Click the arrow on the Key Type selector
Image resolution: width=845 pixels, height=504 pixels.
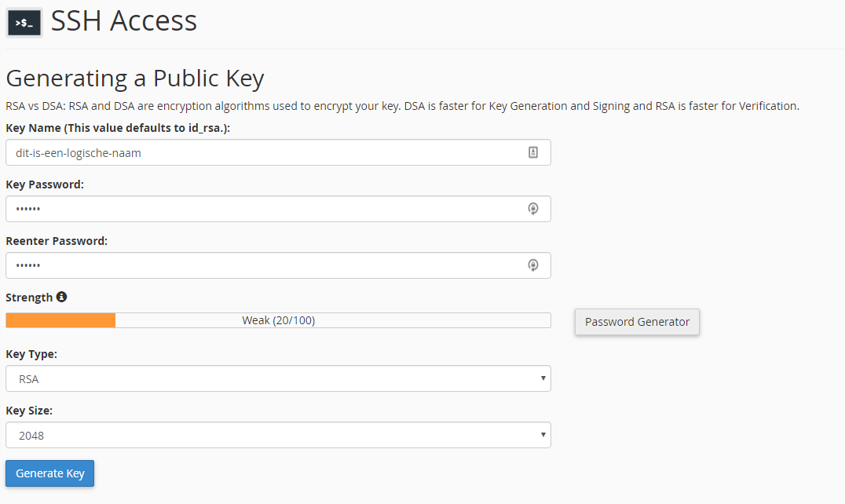coord(543,378)
